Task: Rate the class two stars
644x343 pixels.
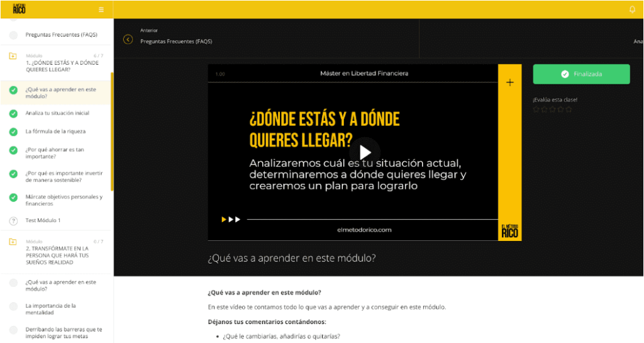Action: pos(544,110)
